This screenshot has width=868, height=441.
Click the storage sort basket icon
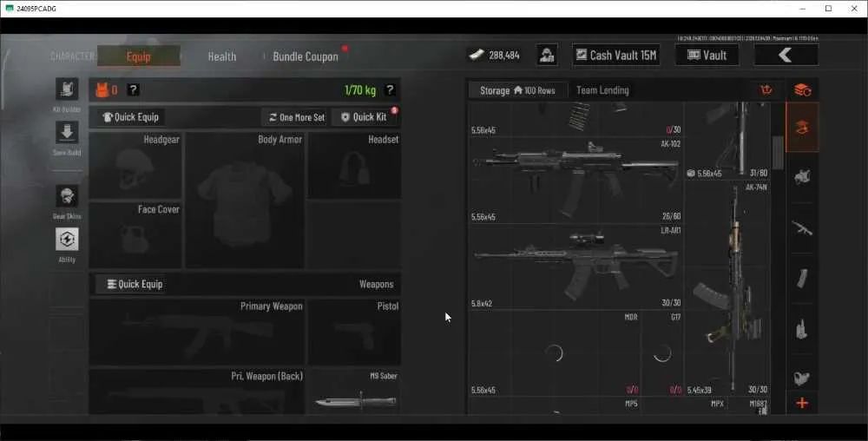point(766,89)
